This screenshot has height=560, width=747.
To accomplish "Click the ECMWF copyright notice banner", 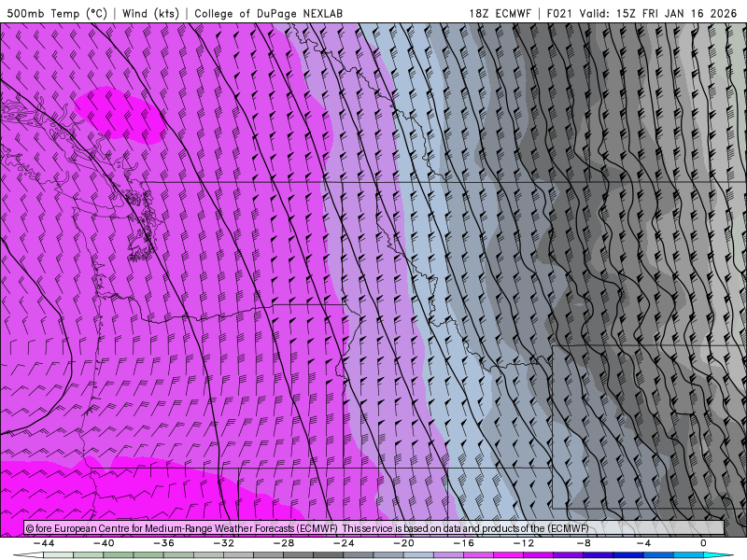I will click(373, 528).
